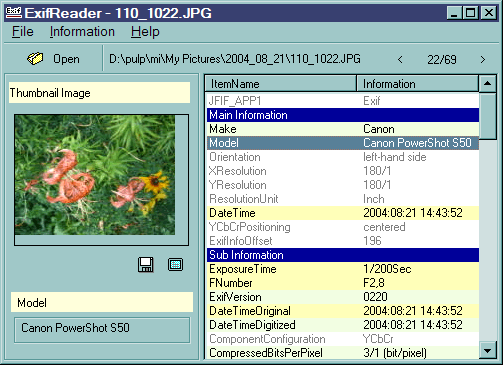503x365 pixels.
Task: Click the 22/69 image counter
Action: tap(442, 60)
